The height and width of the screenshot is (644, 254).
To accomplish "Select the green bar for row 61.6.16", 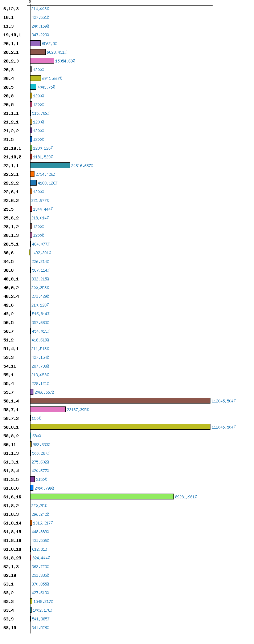I will (x=102, y=497).
